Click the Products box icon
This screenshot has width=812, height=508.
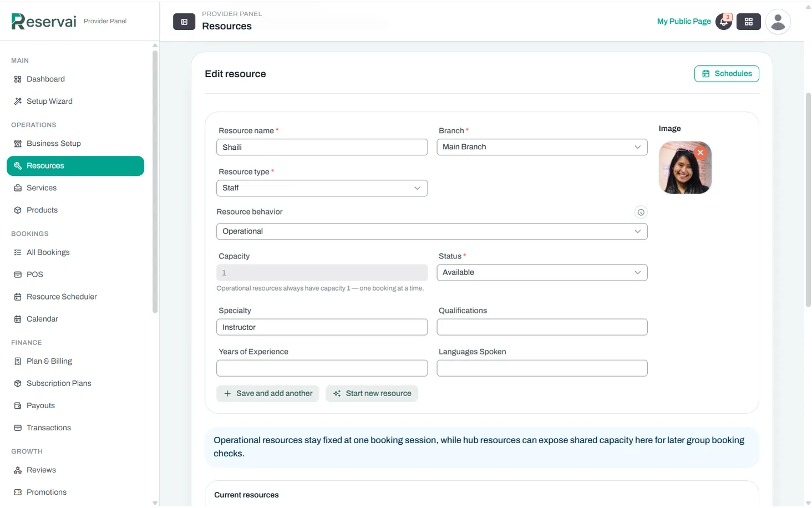pos(18,210)
